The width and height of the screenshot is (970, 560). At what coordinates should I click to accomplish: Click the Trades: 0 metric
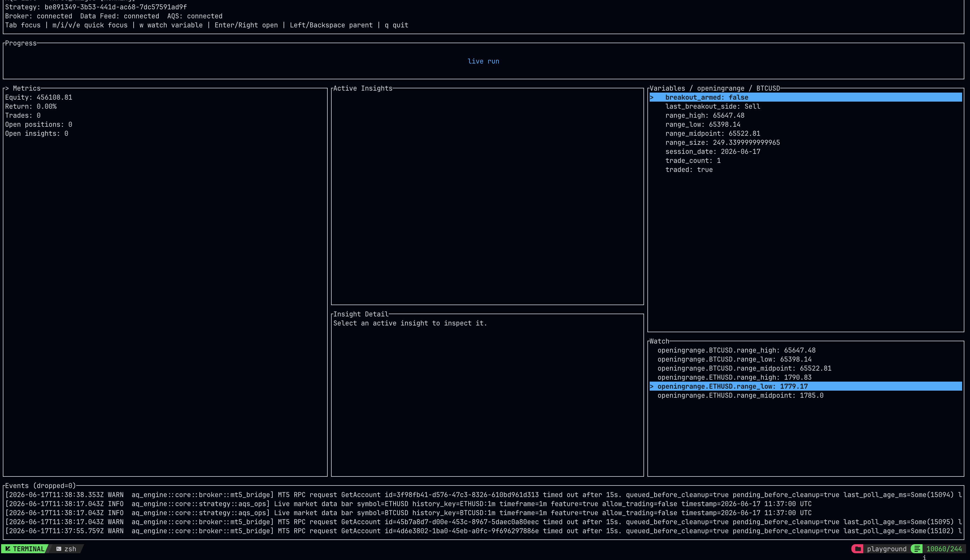(23, 115)
